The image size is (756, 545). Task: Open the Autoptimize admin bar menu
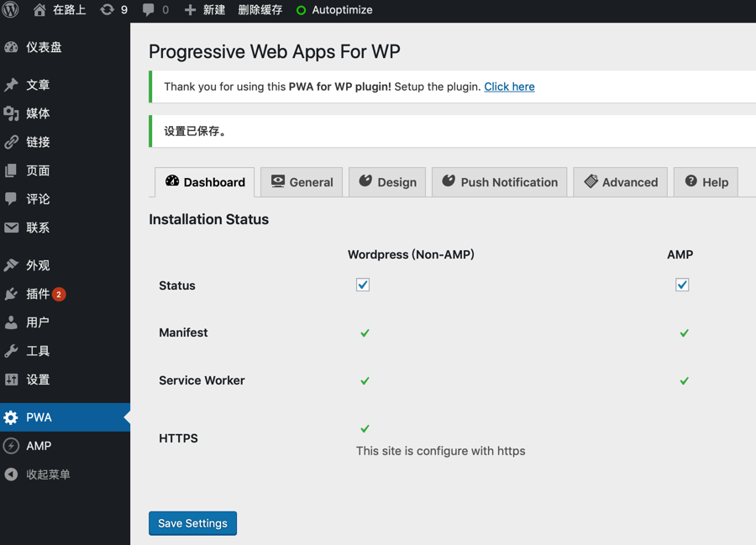(x=334, y=10)
